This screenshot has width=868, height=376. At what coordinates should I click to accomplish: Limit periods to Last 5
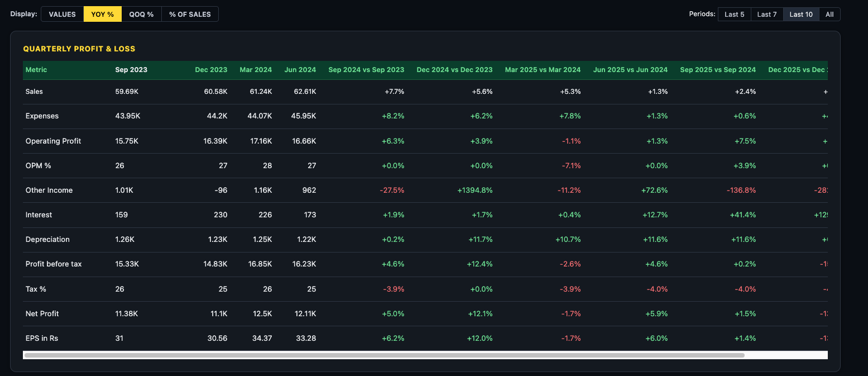tap(734, 14)
